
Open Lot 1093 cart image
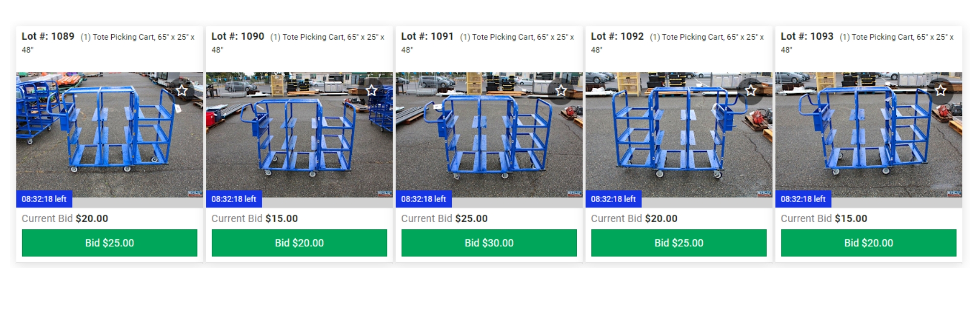pyautogui.click(x=869, y=135)
